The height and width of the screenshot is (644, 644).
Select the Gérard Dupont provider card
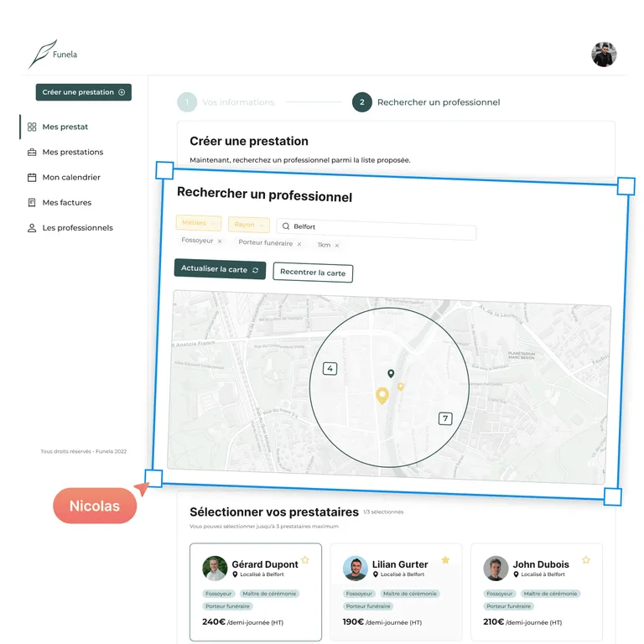[x=256, y=592]
